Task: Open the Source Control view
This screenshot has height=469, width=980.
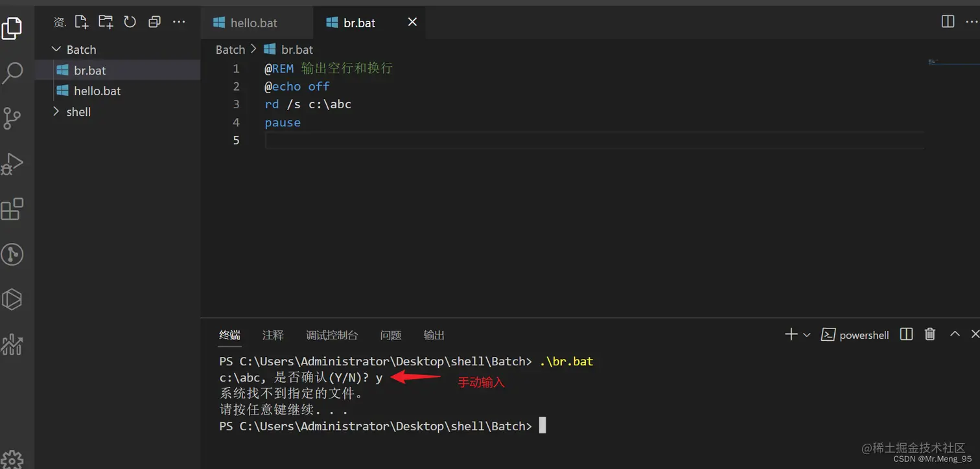Action: tap(12, 118)
